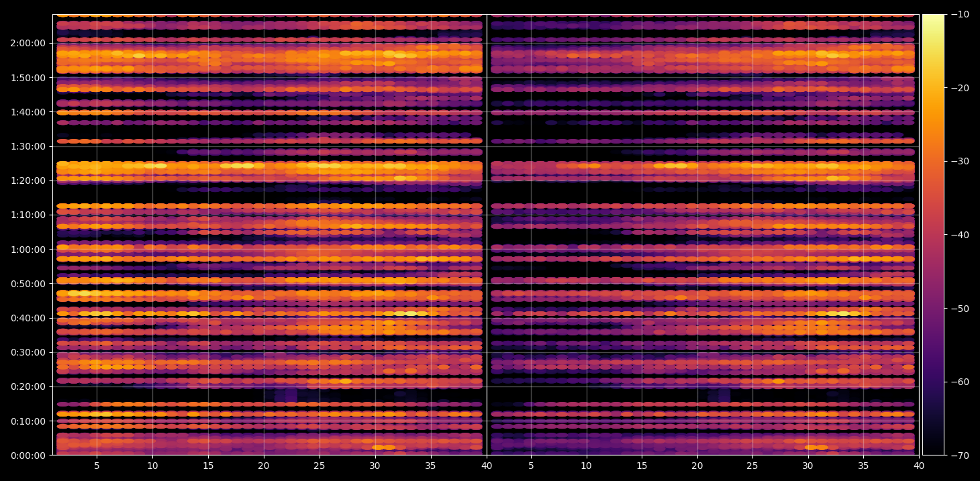Image resolution: width=980 pixels, height=481 pixels.
Task: Click the 0:00:00 y-axis tick label
Action: coord(28,456)
